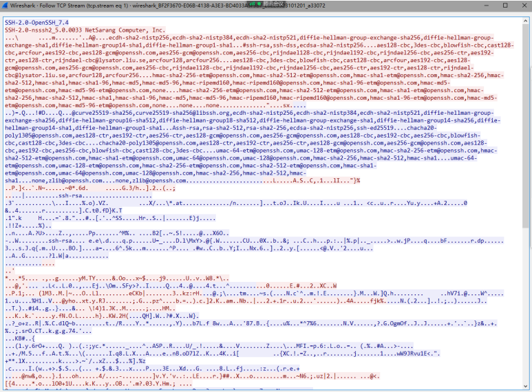
Task: Click the 'MFI.=p.6:.L.o' text fragment
Action: (x=318, y=346)
